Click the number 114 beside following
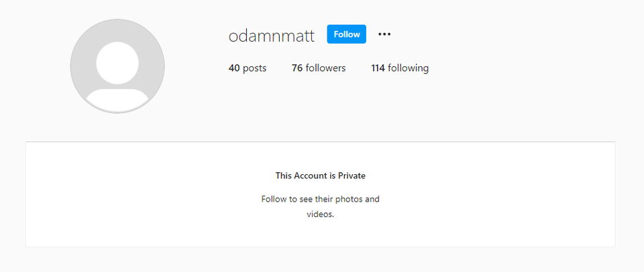The image size is (644, 272). pyautogui.click(x=378, y=68)
